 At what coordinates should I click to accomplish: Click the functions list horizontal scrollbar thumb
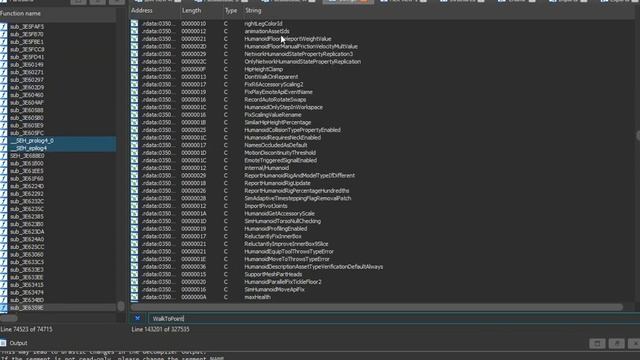(9, 318)
